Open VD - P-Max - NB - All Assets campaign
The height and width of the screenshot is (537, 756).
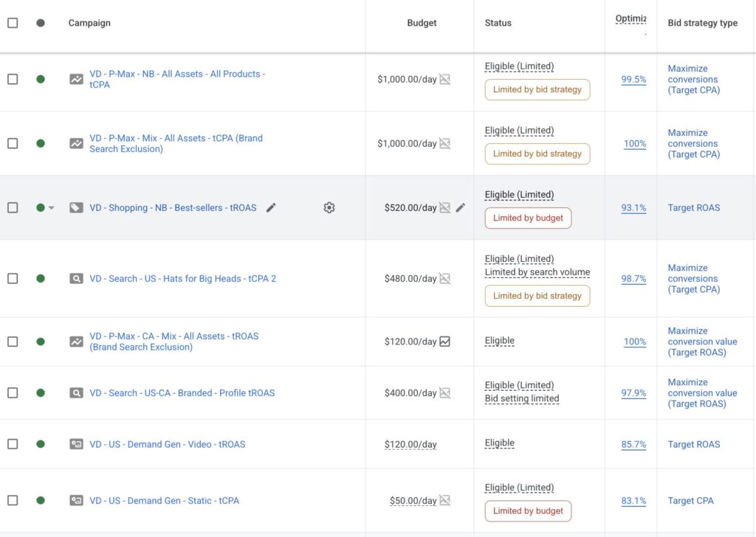(177, 79)
